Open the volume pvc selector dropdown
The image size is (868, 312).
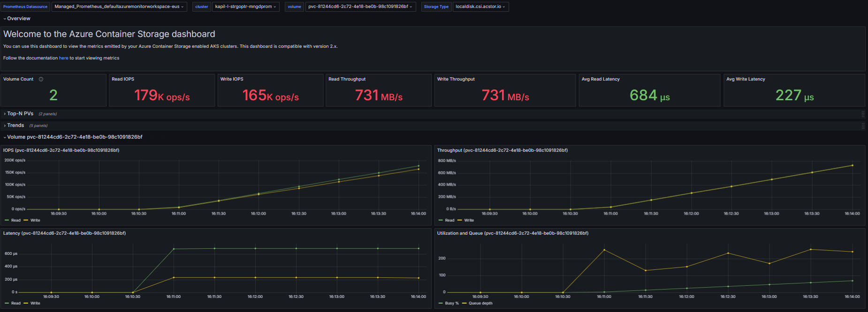click(x=360, y=7)
